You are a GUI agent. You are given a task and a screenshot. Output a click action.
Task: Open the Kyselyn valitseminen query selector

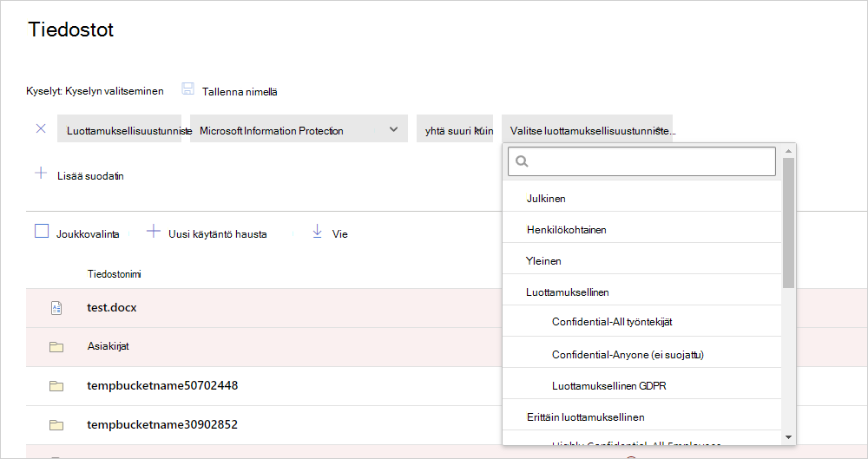[115, 91]
